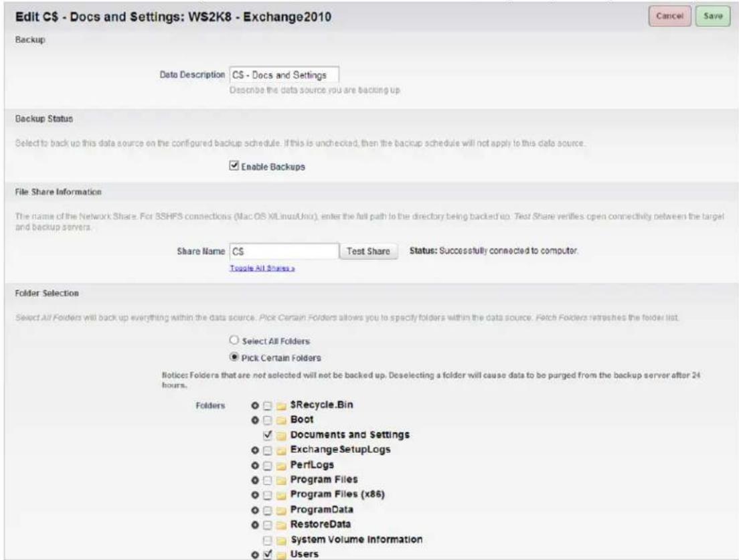Expand the PerfLogs folder node

point(255,466)
